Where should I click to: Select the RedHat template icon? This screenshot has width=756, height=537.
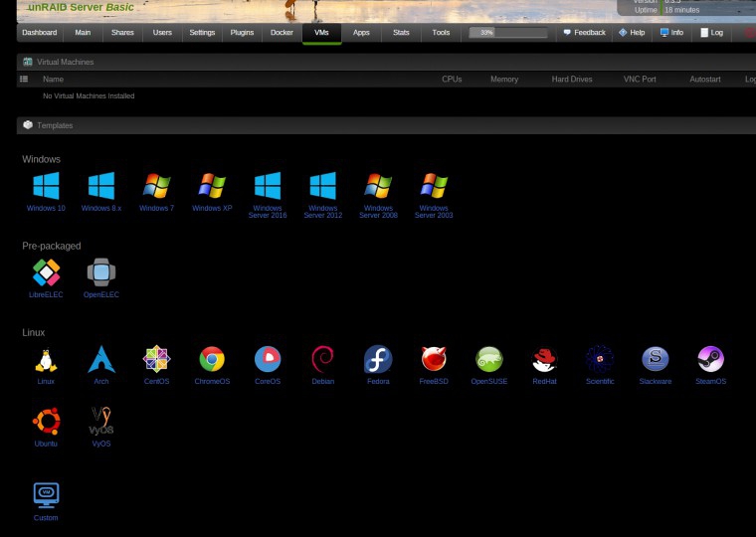click(544, 360)
